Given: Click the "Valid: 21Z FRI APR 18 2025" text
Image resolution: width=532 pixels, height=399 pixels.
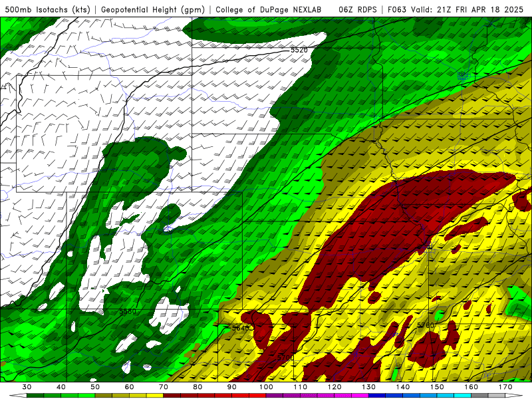Looking at the screenshot, I should 467,9.
